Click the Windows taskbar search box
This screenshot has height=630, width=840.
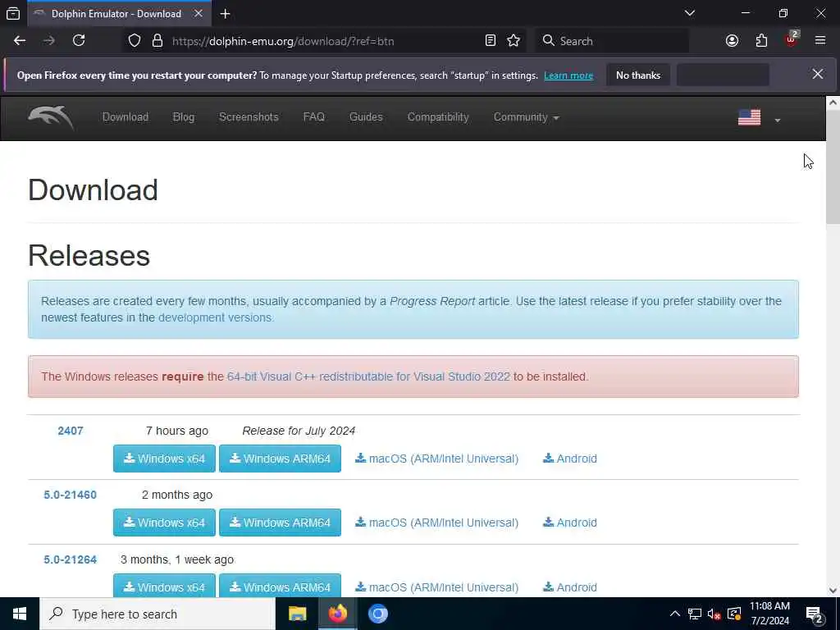pos(157,614)
